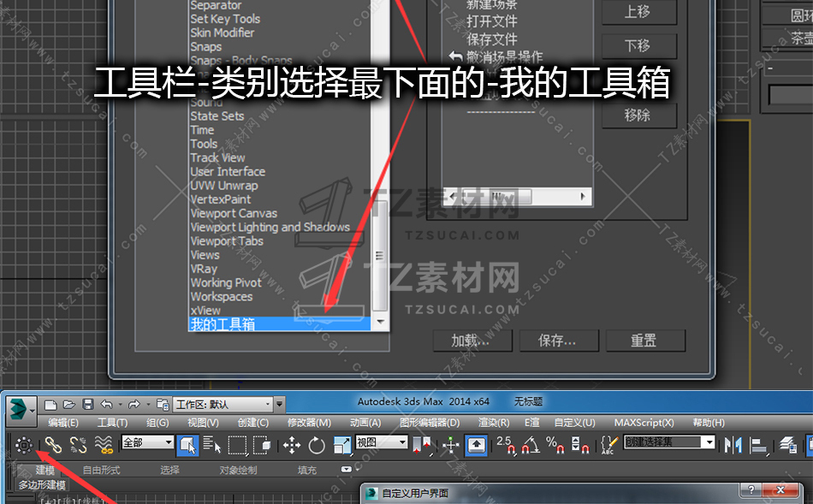
Task: Open the 视图 reference coordinate dropdown
Action: point(381,442)
